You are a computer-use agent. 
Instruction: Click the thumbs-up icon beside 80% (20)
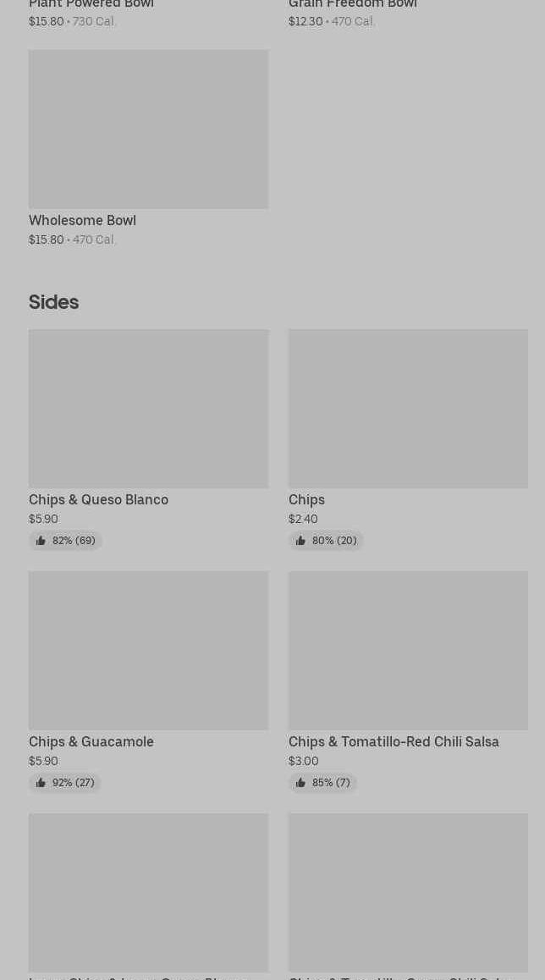click(300, 541)
